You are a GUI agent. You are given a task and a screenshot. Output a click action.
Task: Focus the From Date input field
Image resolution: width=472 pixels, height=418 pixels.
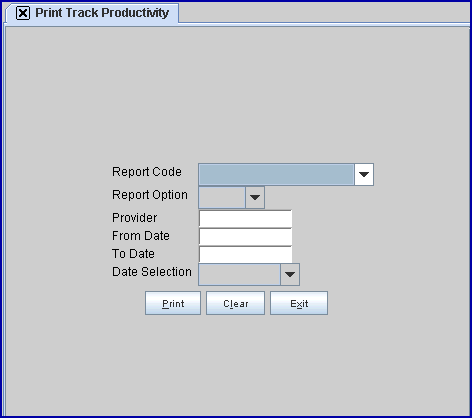[246, 237]
